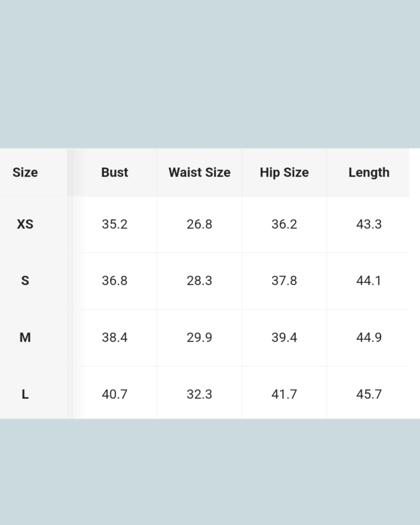Click the M waist value 29.9
This screenshot has height=525, width=420.
coord(199,337)
